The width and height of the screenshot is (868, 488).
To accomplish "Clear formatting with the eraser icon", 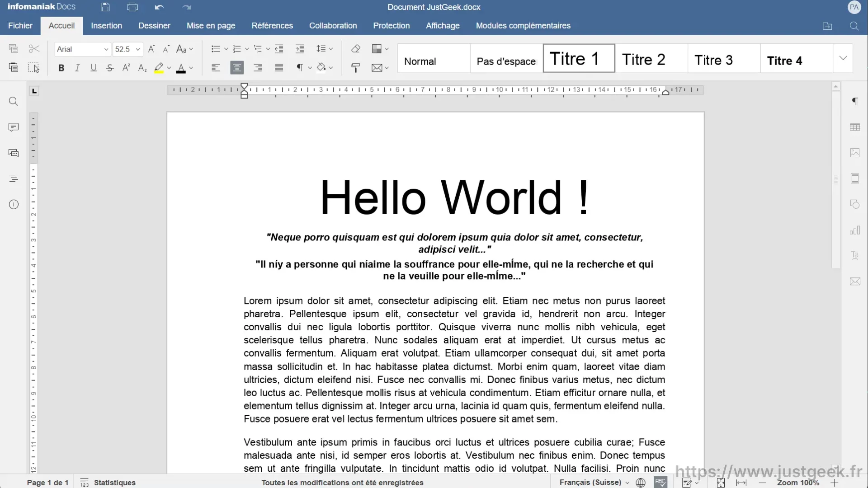I will (x=356, y=49).
